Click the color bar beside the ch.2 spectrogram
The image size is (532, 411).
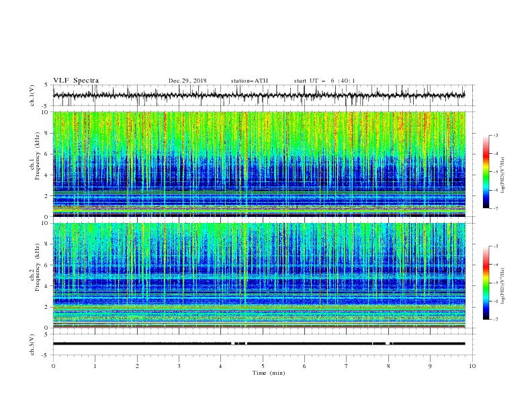pos(486,283)
